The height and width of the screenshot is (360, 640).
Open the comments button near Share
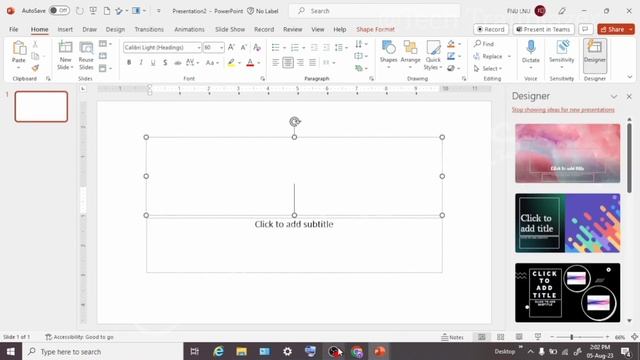click(x=586, y=29)
